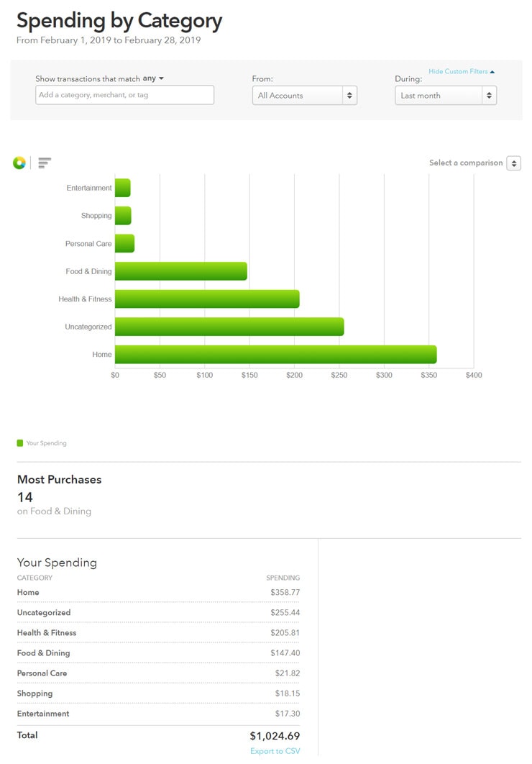Click the $255.44 spending amount

pos(285,612)
